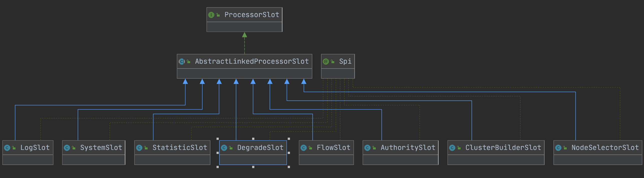The height and width of the screenshot is (178, 644).
Task: Click the public visibility lock icon on ProcessorSlot
Action: point(218,15)
